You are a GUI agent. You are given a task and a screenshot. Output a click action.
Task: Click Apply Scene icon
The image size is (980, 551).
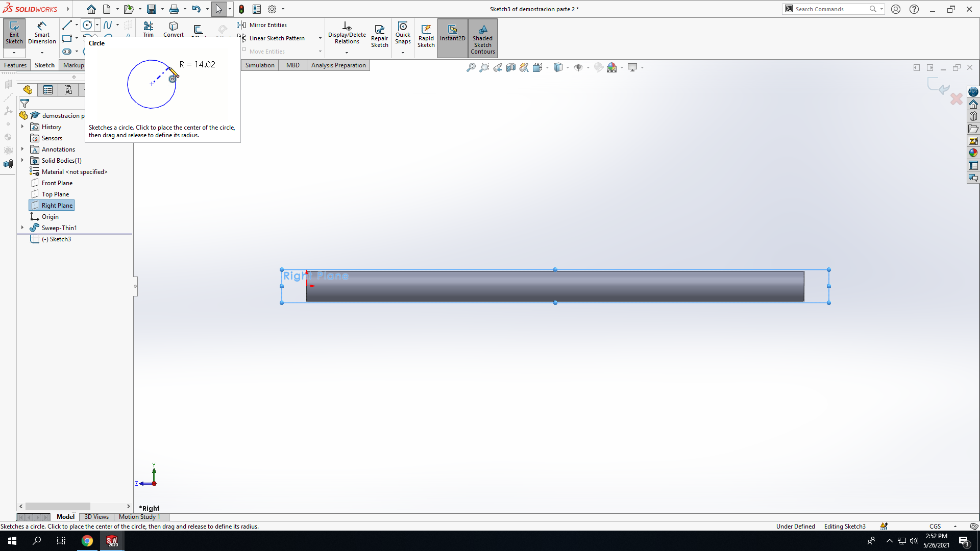[611, 67]
